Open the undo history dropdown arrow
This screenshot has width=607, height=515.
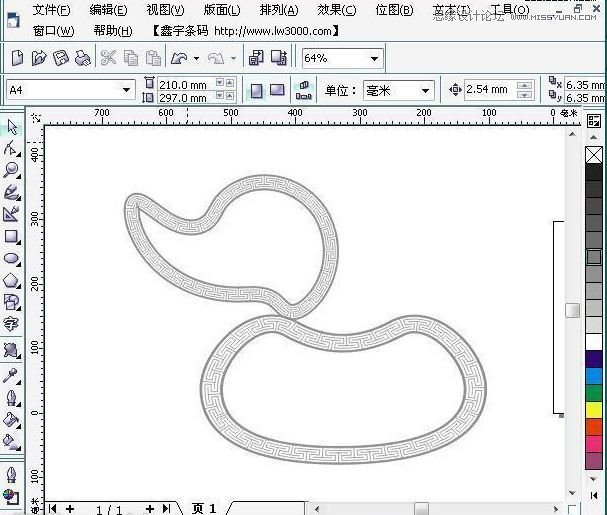click(196, 58)
